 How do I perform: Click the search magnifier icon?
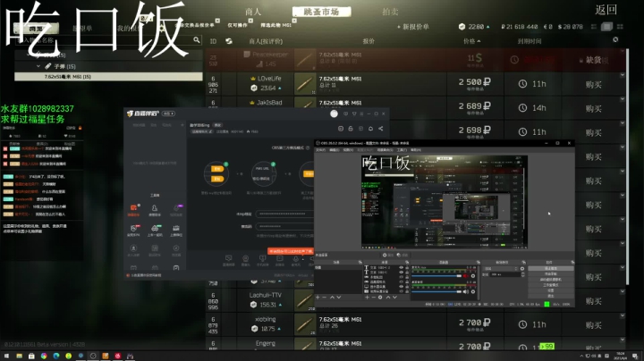click(x=197, y=40)
